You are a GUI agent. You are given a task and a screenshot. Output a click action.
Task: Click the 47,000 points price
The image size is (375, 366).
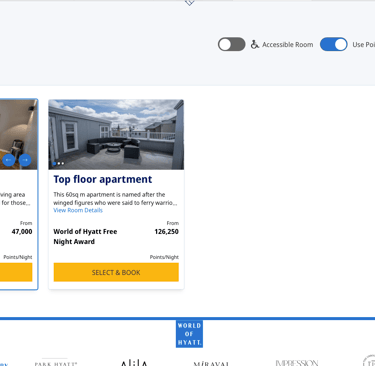[x=22, y=232]
